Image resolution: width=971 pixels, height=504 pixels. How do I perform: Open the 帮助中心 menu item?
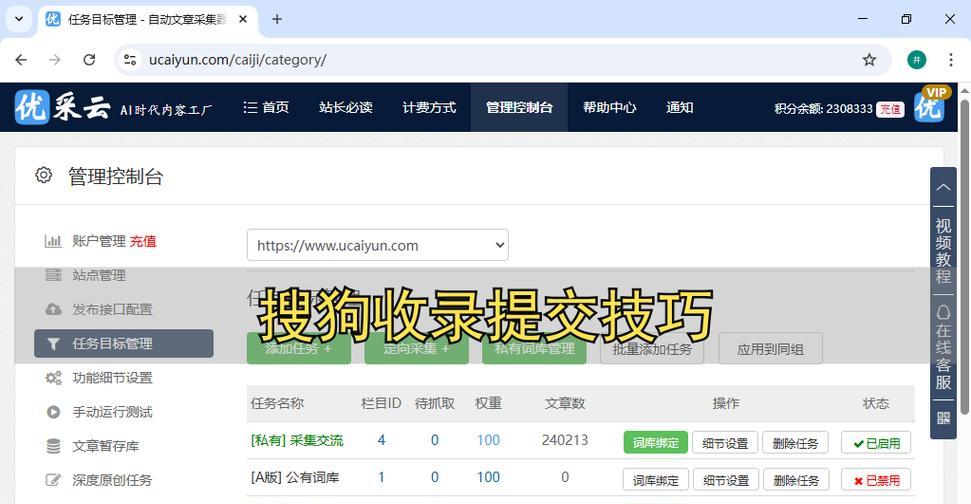(x=609, y=107)
